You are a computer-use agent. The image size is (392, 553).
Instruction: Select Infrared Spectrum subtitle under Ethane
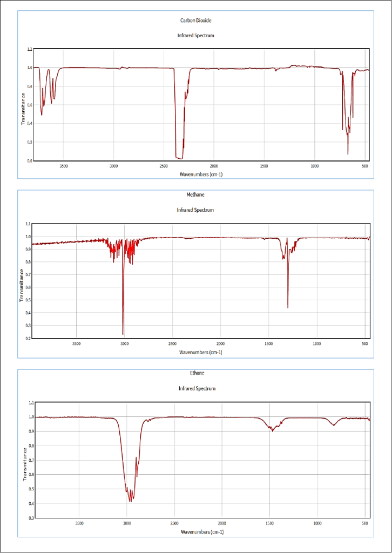(197, 389)
